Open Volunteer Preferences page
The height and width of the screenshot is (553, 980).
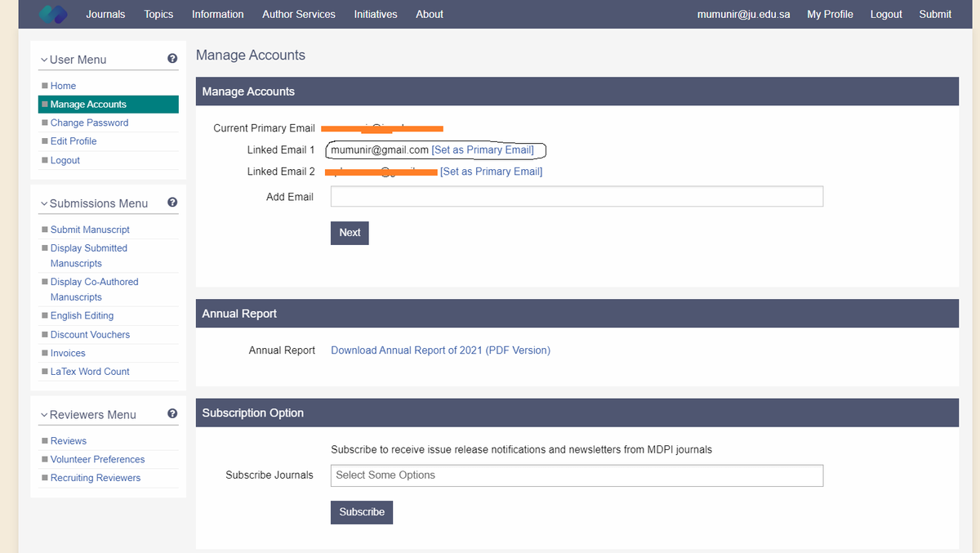tap(97, 459)
